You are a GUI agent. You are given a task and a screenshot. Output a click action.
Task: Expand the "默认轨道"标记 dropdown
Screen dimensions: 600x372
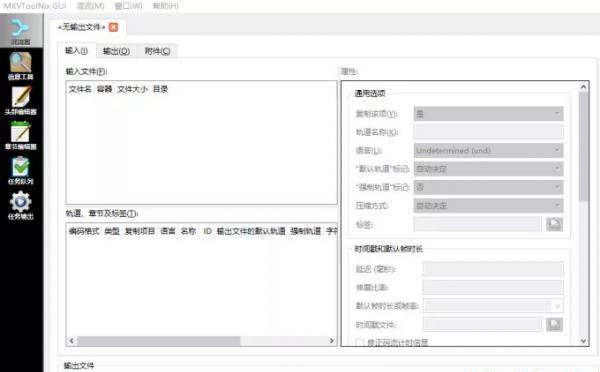488,169
